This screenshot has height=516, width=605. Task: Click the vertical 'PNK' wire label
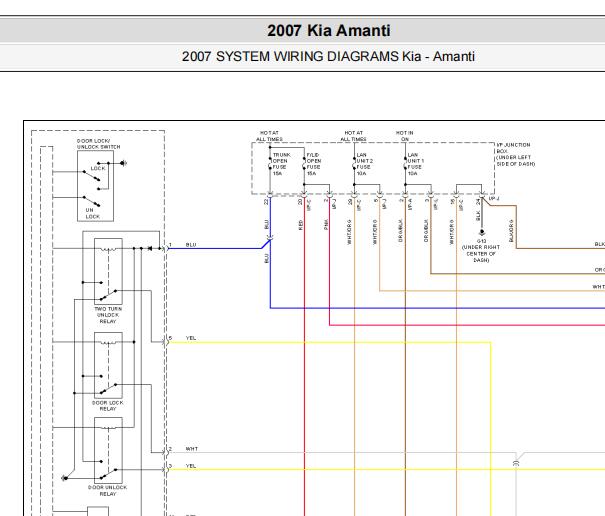pos(326,225)
